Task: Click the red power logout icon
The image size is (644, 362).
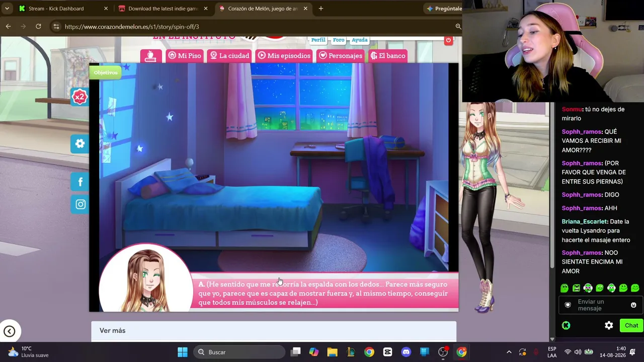Action: pyautogui.click(x=448, y=40)
